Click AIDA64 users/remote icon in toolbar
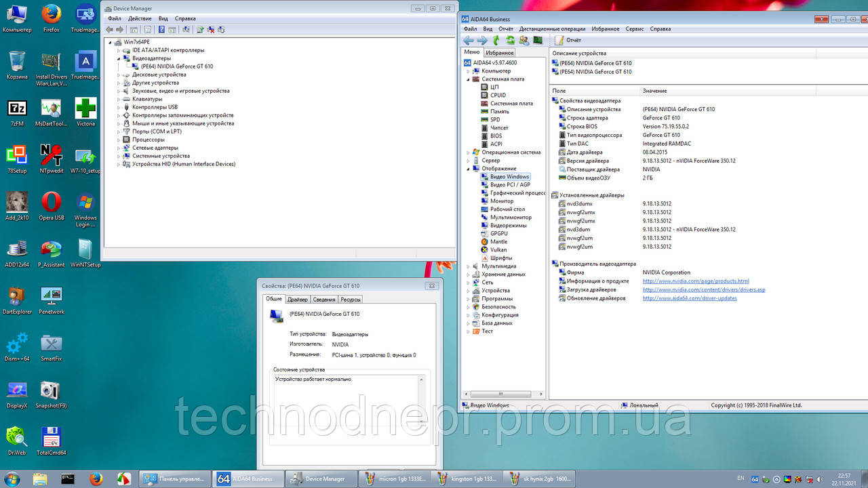868x488 pixels. click(x=524, y=41)
